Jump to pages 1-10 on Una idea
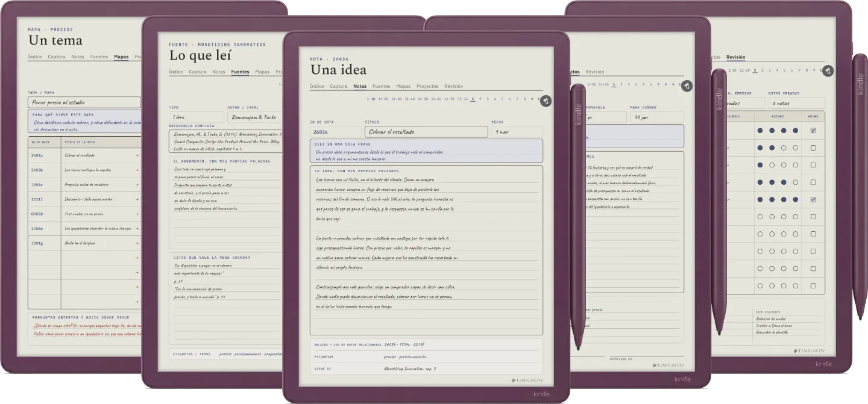The image size is (868, 404). point(371,99)
